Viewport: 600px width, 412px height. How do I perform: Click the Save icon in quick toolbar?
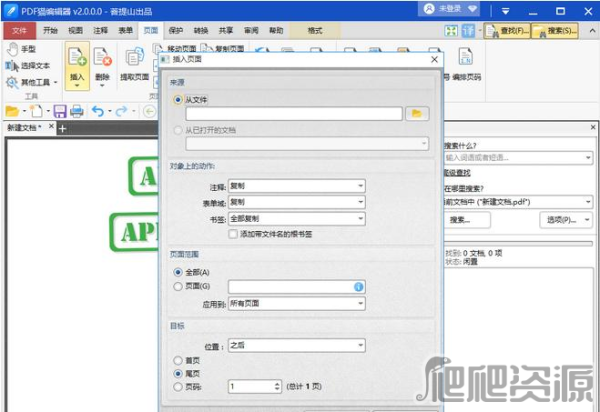point(60,111)
